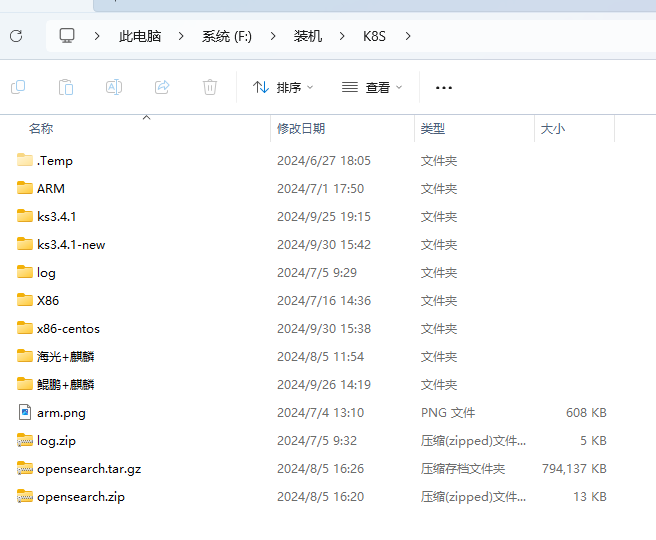The height and width of the screenshot is (540, 656).
Task: Select the ks3.4.1 folder icon
Action: point(25,216)
